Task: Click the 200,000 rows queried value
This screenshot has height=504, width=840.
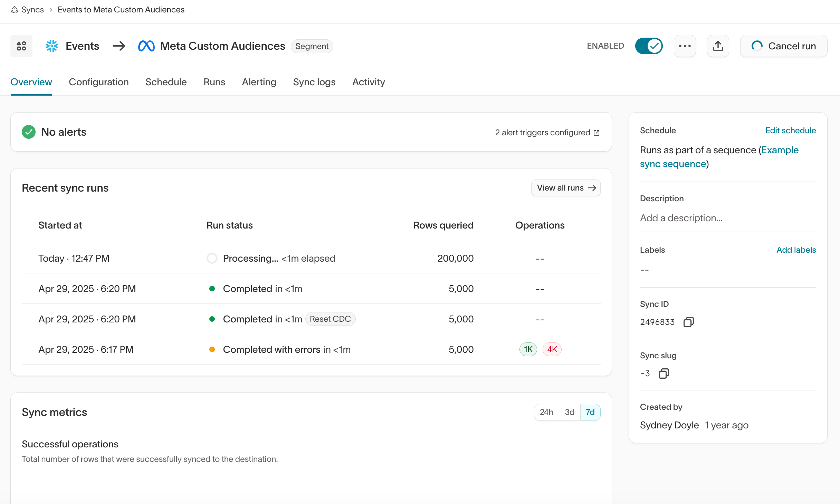Action: [x=455, y=258]
